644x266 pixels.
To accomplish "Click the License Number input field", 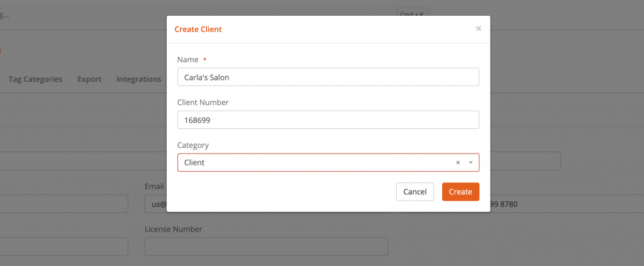I will [x=266, y=247].
